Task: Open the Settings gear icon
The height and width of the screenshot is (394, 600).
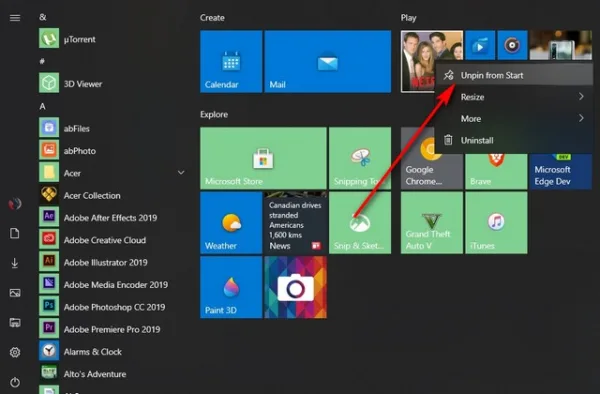Action: click(15, 352)
